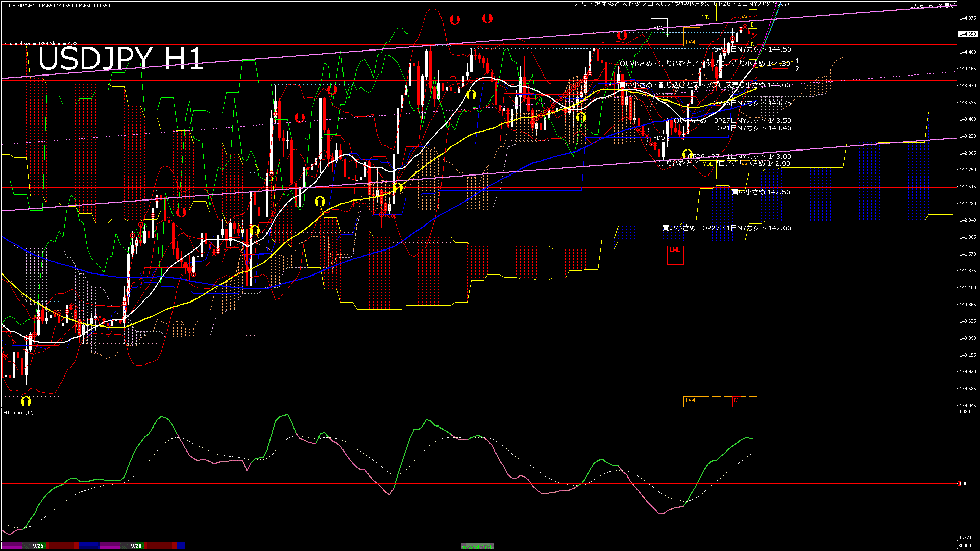Image resolution: width=980 pixels, height=551 pixels.
Task: Select the 142.00 NY cut level text
Action: tap(726, 228)
